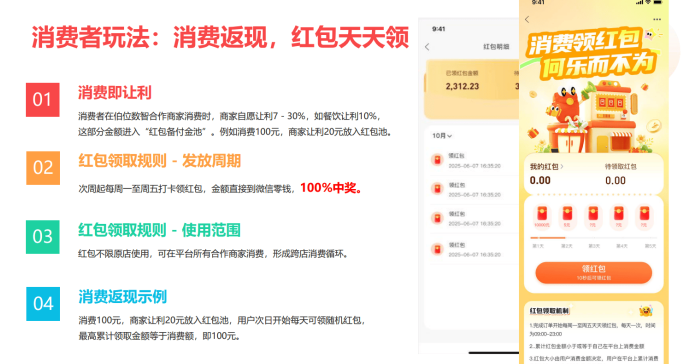Click the cellular signal icon in status bar
This screenshot has width=690, height=364.
tap(639, 2)
